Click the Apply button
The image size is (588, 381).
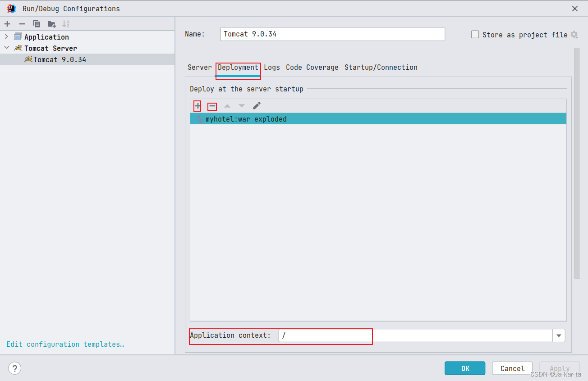560,368
